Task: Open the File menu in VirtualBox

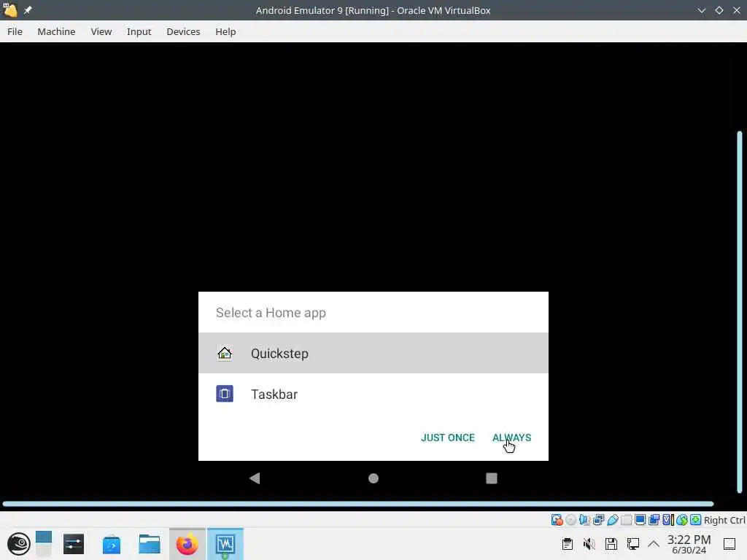Action: [x=15, y=31]
